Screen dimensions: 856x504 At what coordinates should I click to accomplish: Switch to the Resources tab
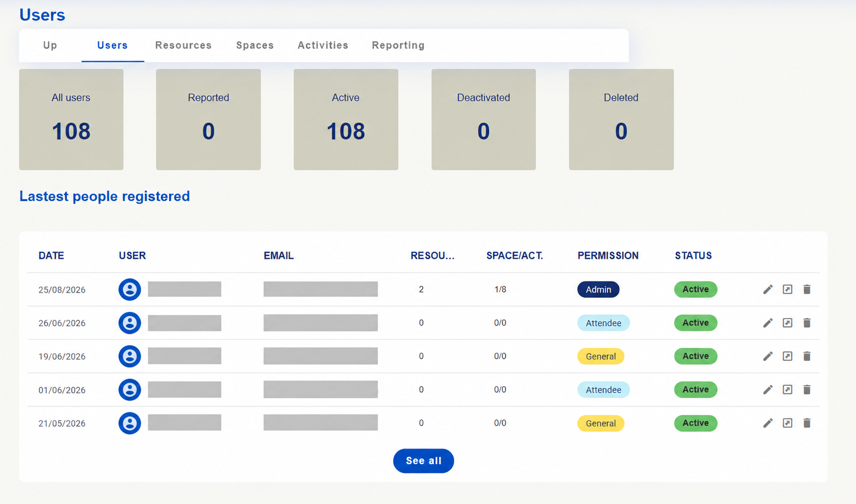pos(183,46)
